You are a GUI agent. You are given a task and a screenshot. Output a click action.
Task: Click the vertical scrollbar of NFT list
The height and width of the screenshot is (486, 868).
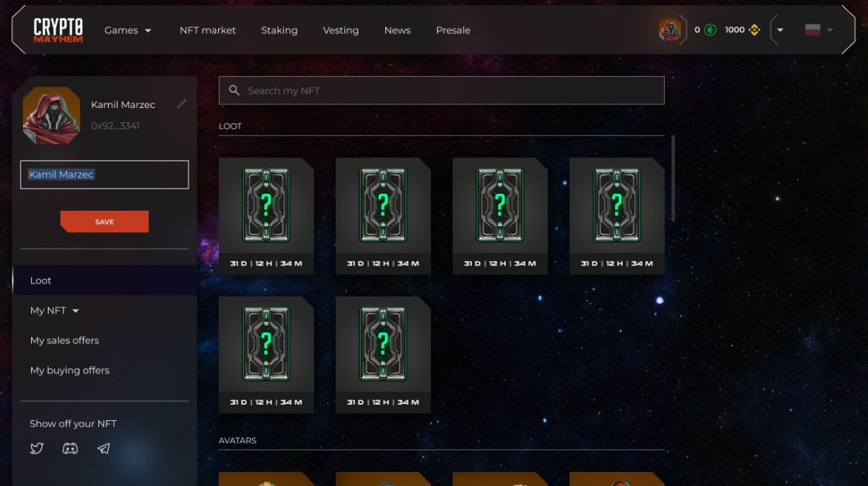(x=673, y=179)
